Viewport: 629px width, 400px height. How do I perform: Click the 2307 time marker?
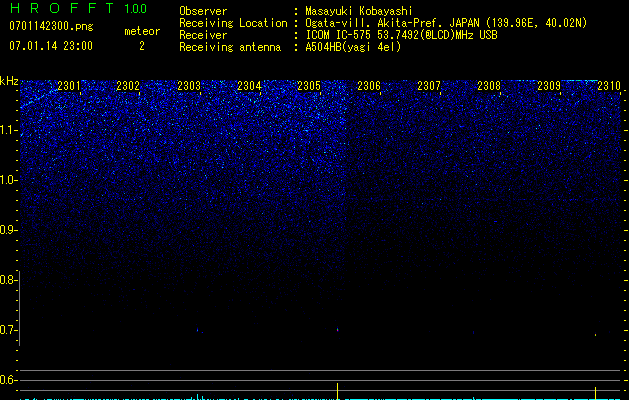click(x=429, y=86)
